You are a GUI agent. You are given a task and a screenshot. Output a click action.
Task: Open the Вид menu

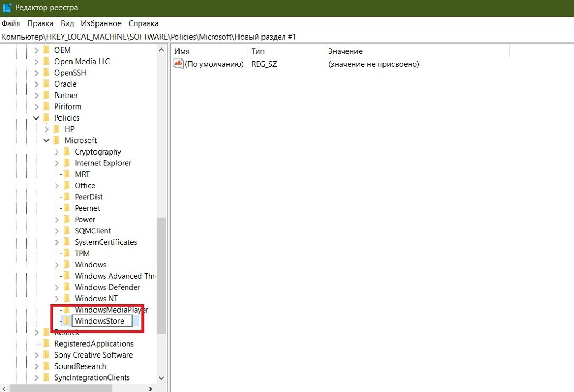pyautogui.click(x=67, y=23)
